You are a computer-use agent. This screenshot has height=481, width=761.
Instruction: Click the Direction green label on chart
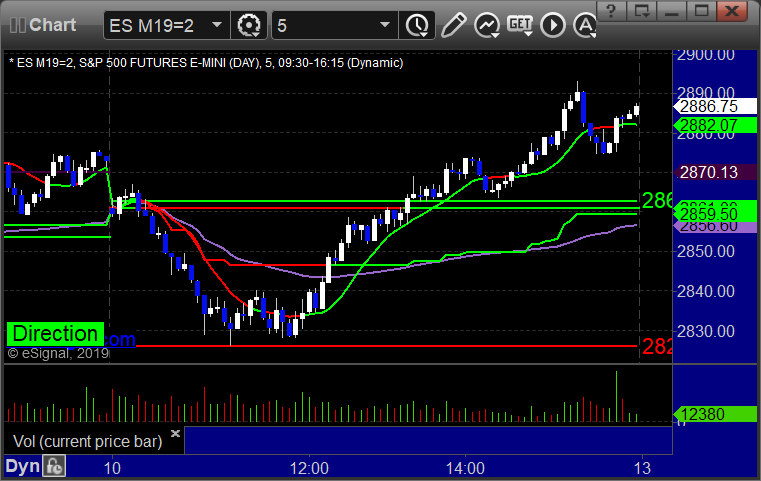tap(55, 334)
